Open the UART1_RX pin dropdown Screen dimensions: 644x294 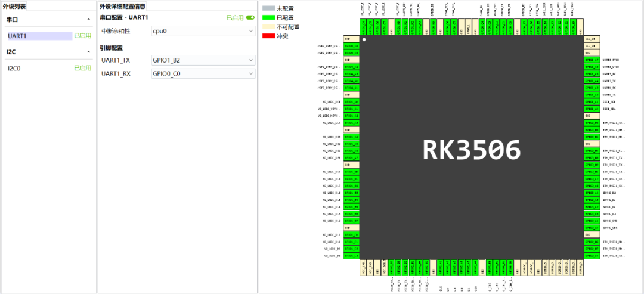point(204,73)
